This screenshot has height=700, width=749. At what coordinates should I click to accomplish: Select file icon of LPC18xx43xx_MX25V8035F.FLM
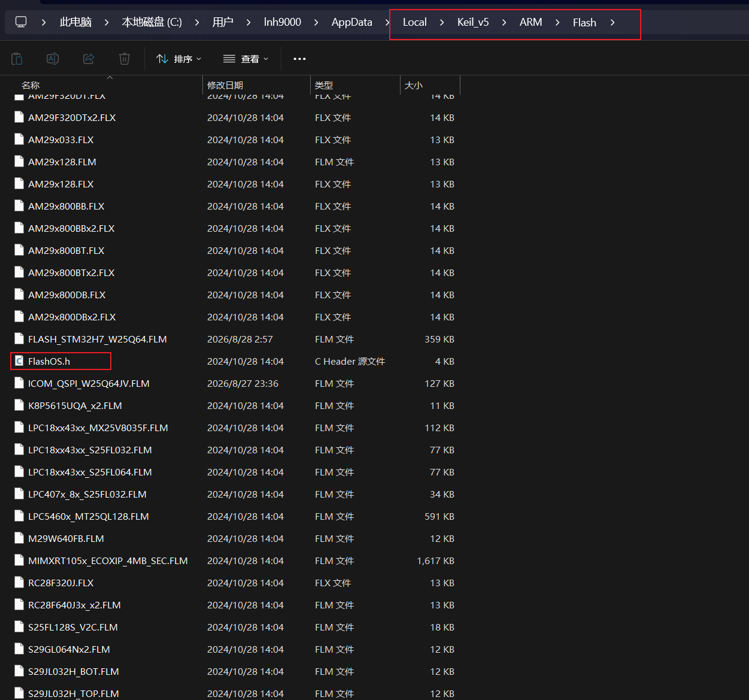pos(19,428)
